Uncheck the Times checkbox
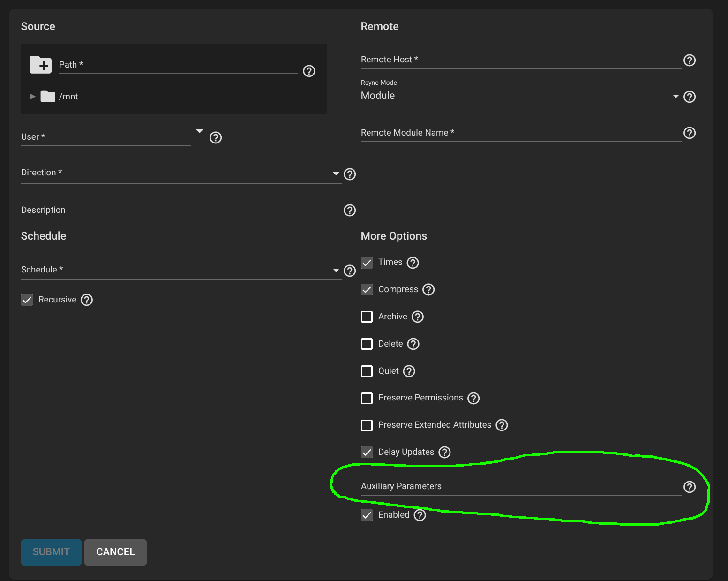 (367, 263)
